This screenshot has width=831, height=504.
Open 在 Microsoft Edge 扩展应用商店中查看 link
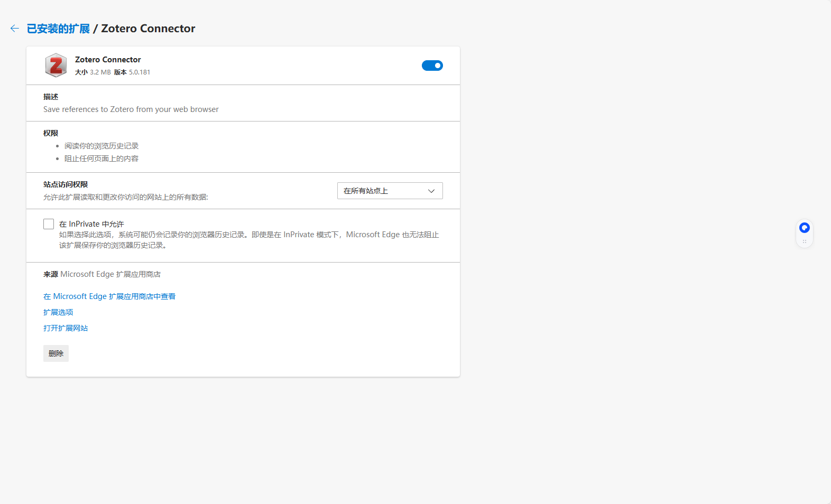click(109, 296)
